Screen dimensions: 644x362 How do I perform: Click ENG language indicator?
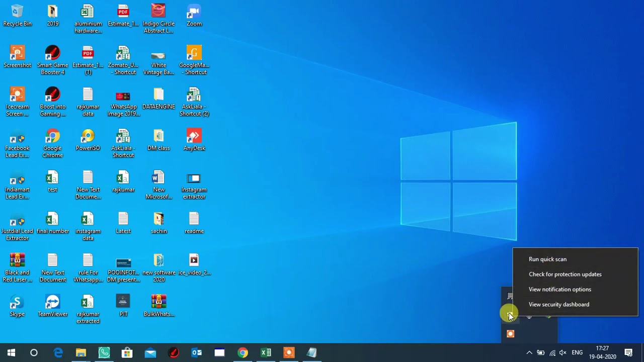click(x=577, y=352)
